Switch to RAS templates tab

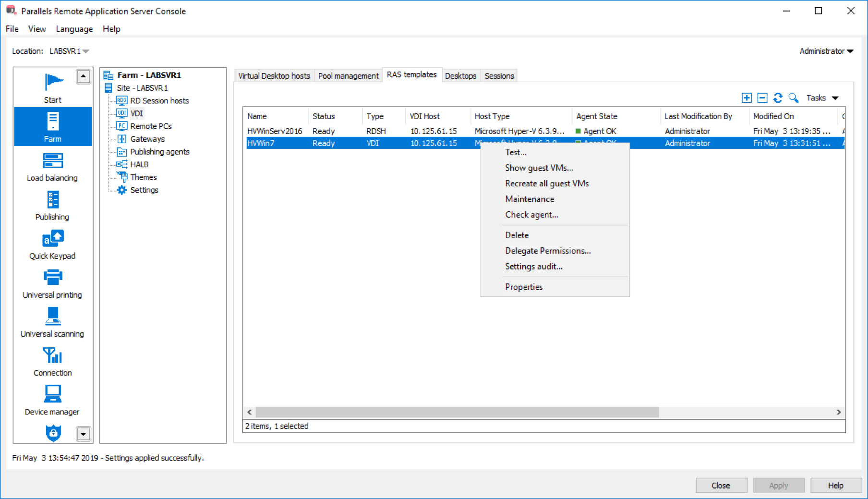pyautogui.click(x=412, y=74)
